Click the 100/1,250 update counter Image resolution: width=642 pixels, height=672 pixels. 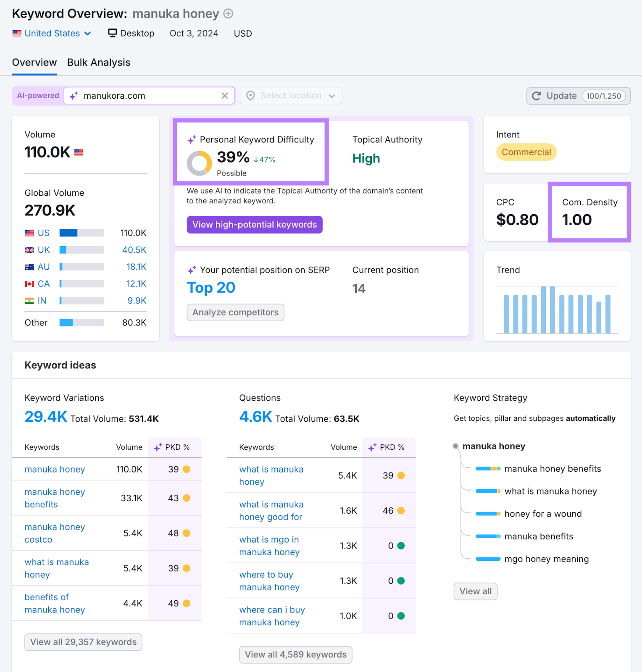[x=603, y=96]
